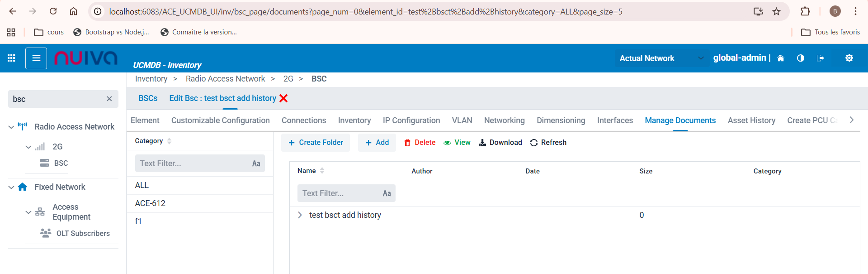Switch to the Asset History tab
The width and height of the screenshot is (868, 274).
(x=751, y=120)
